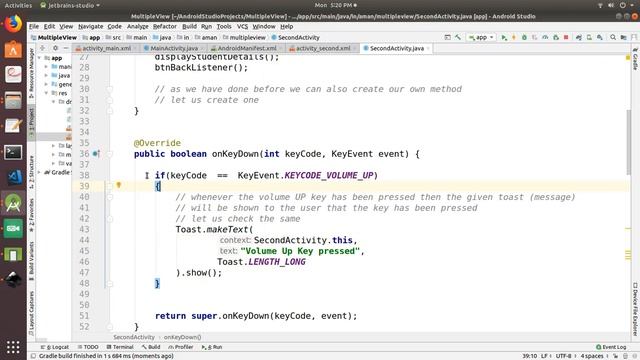The width and height of the screenshot is (640, 360).
Task: Switch to MainActivity.java tab
Action: (x=174, y=48)
